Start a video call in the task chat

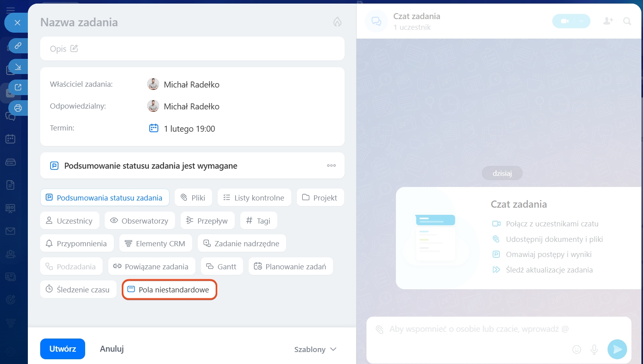(565, 21)
